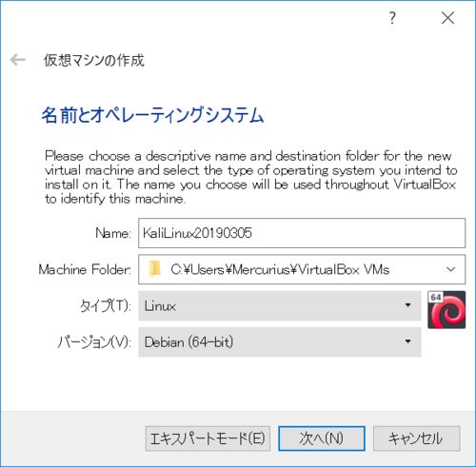Cancel with キャンセル button
The image size is (476, 467).
[x=416, y=438]
